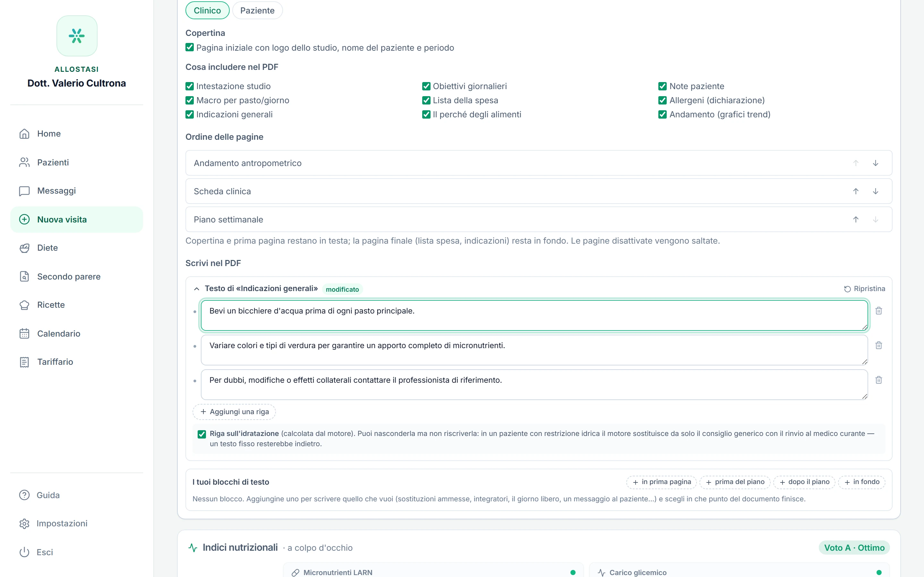Collapse the Testo di «Indicazioni generali» section
Viewport: 924px width, 577px height.
pos(197,289)
